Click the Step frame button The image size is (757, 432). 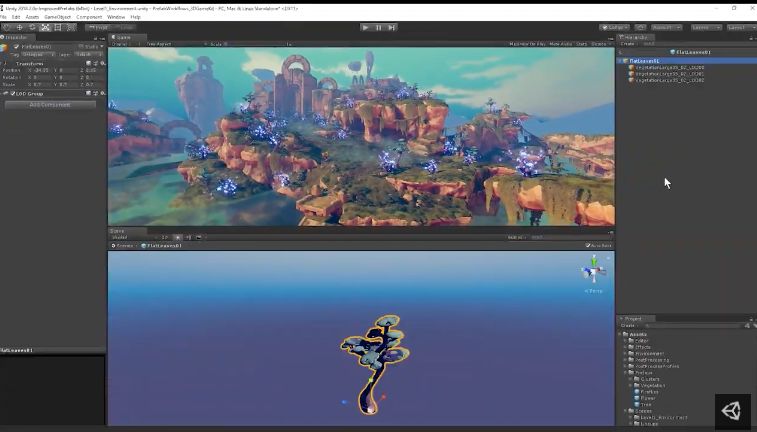392,28
